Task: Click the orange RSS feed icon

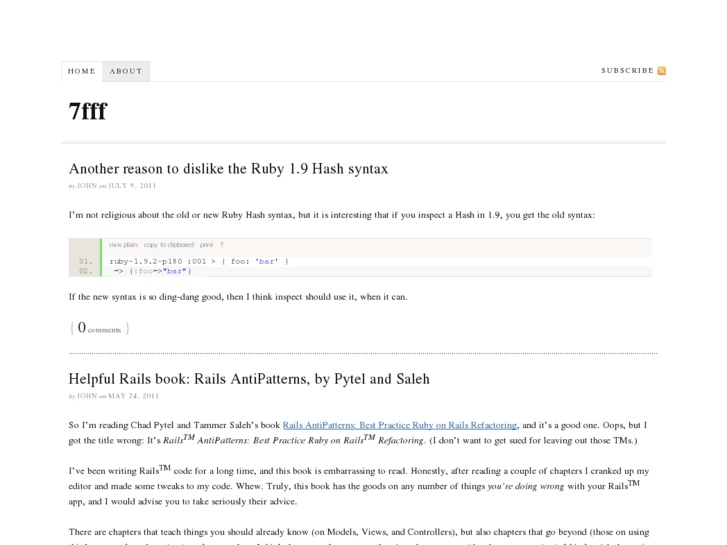Action: tap(662, 71)
